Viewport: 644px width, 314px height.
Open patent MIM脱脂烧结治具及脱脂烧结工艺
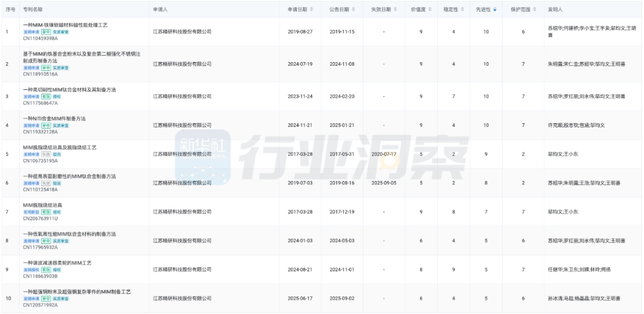[60, 147]
